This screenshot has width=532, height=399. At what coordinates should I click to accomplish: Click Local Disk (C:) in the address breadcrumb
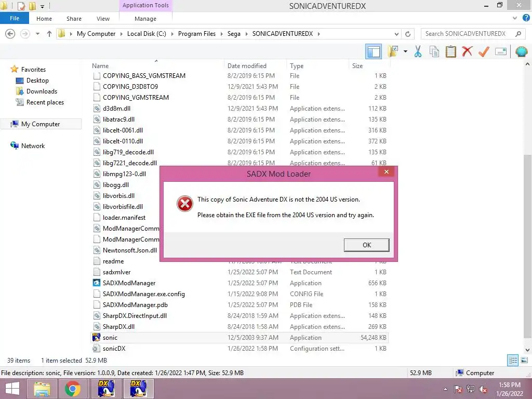pyautogui.click(x=147, y=34)
